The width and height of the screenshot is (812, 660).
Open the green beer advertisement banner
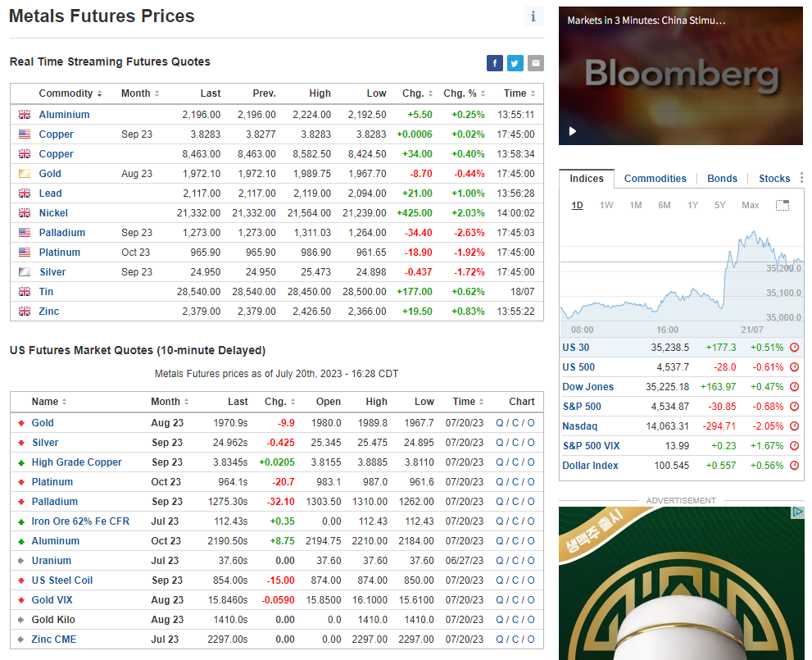680,583
